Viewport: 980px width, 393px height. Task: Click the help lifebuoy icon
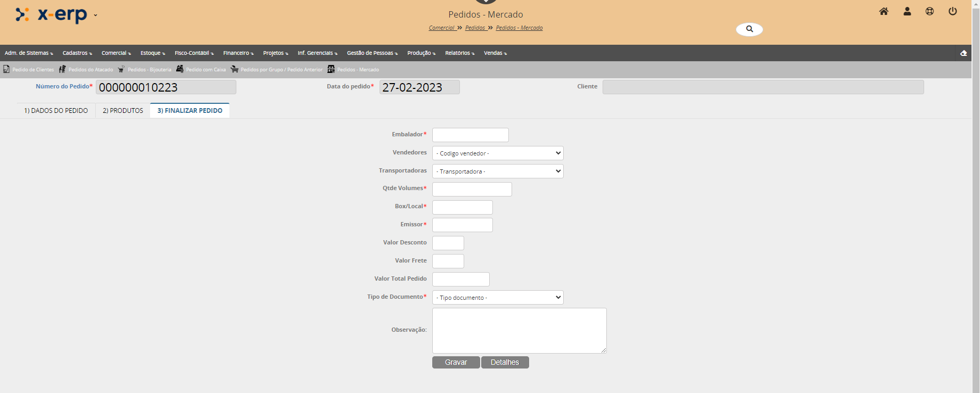coord(929,11)
